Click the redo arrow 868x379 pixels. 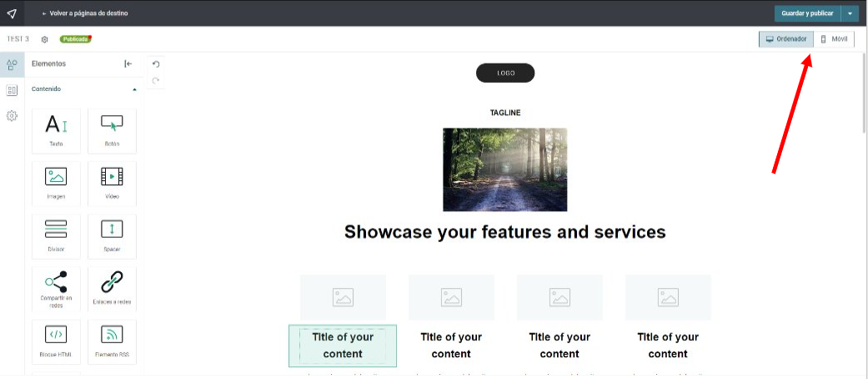156,81
